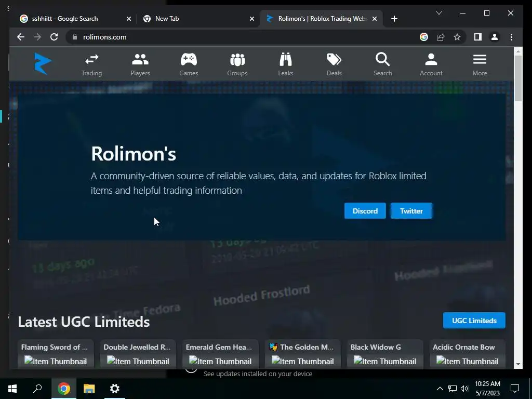Open the Players section
This screenshot has height=399, width=532.
140,64
